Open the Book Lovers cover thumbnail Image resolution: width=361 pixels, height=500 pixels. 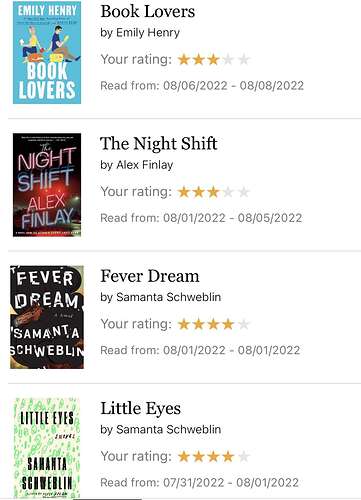(x=47, y=52)
